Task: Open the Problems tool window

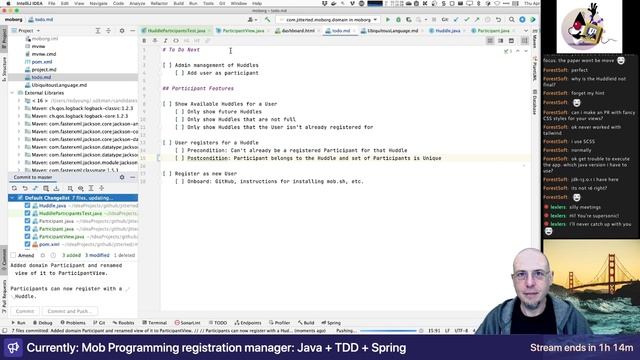Action: click(73, 323)
